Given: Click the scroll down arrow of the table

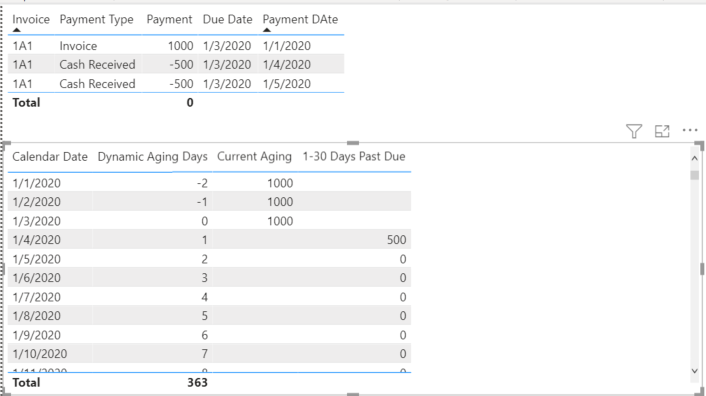Looking at the screenshot, I should click(x=694, y=371).
